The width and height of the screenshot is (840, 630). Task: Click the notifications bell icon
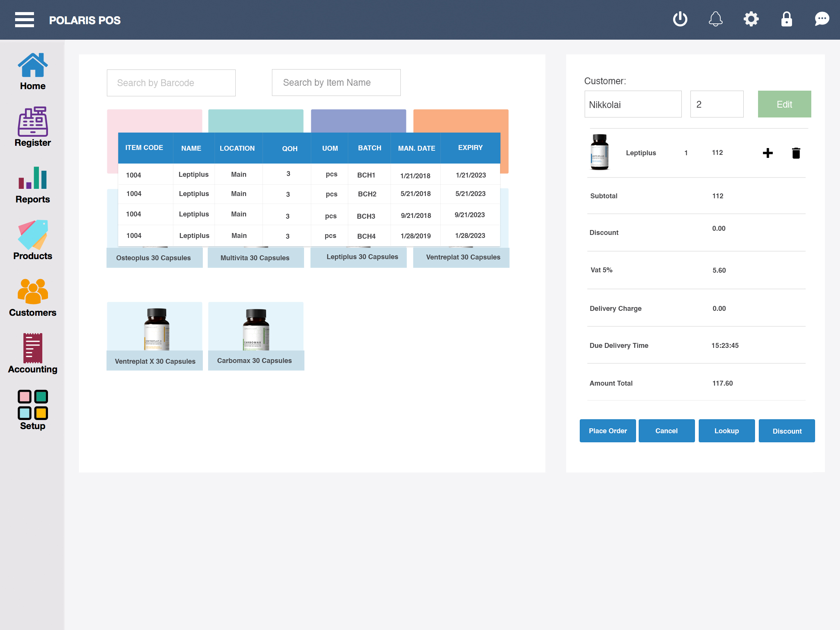[716, 19]
